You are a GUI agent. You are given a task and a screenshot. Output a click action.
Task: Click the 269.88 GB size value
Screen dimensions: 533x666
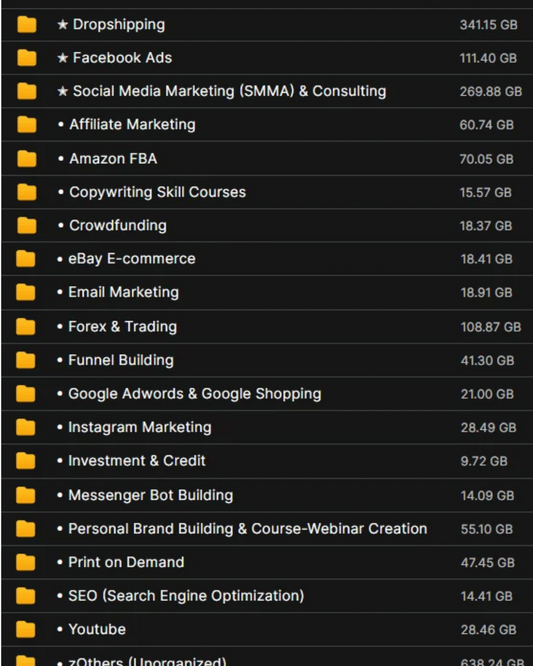(x=491, y=91)
